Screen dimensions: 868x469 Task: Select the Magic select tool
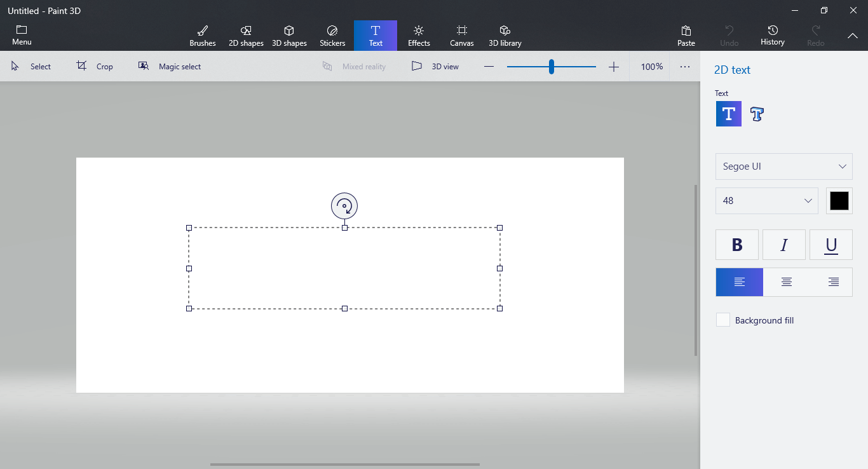[x=170, y=66]
